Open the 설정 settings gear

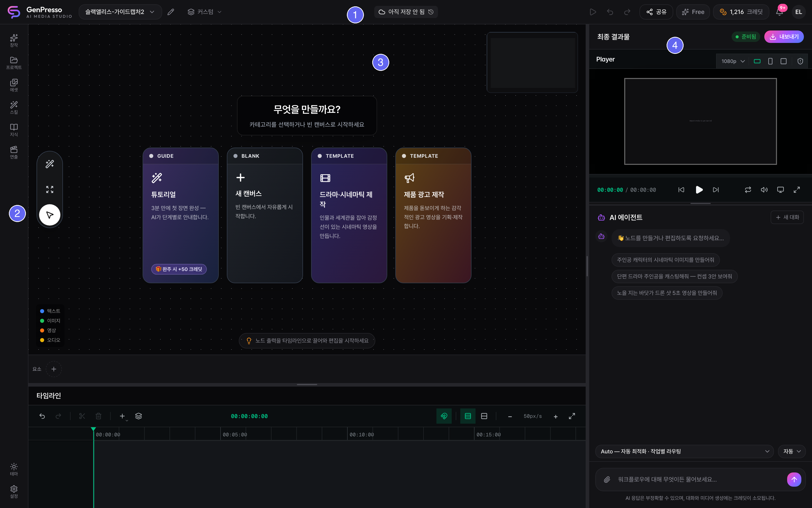tap(14, 491)
